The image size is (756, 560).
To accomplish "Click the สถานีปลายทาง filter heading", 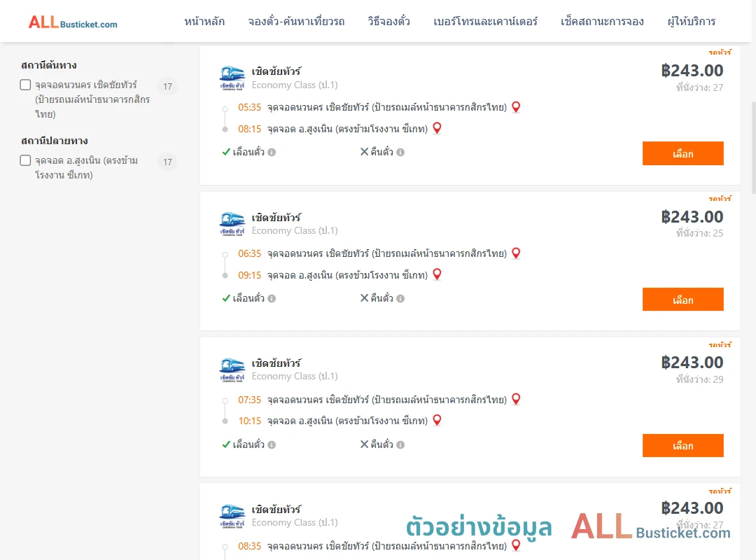I will point(54,141).
